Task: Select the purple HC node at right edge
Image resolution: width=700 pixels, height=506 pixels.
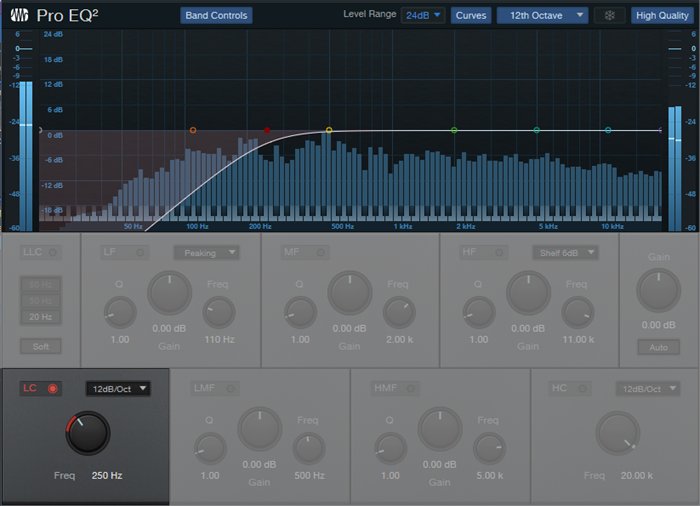Action: coord(660,130)
